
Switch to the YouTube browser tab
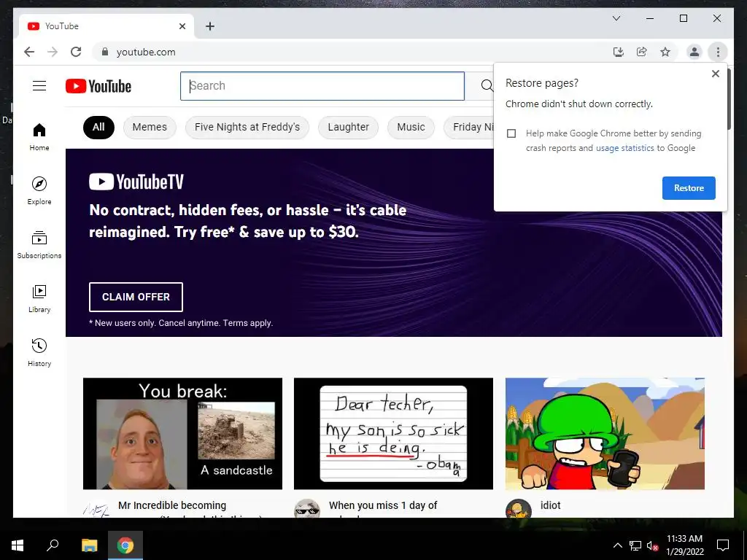pyautogui.click(x=107, y=26)
